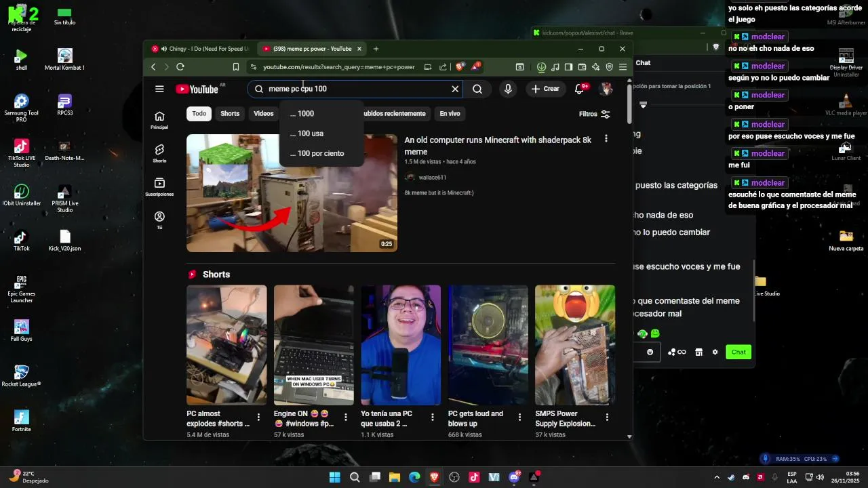Image resolution: width=868 pixels, height=488 pixels.
Task: Open taskbar weather widget 22°C
Action: [x=28, y=477]
